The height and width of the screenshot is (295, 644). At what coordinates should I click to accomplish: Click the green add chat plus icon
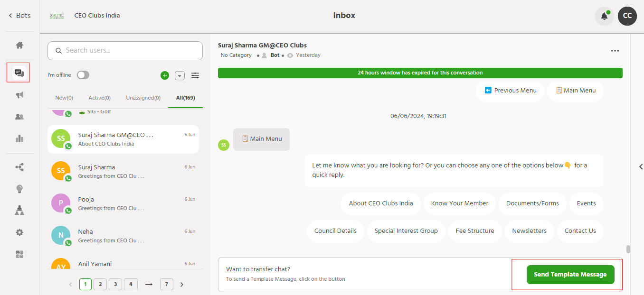click(165, 75)
